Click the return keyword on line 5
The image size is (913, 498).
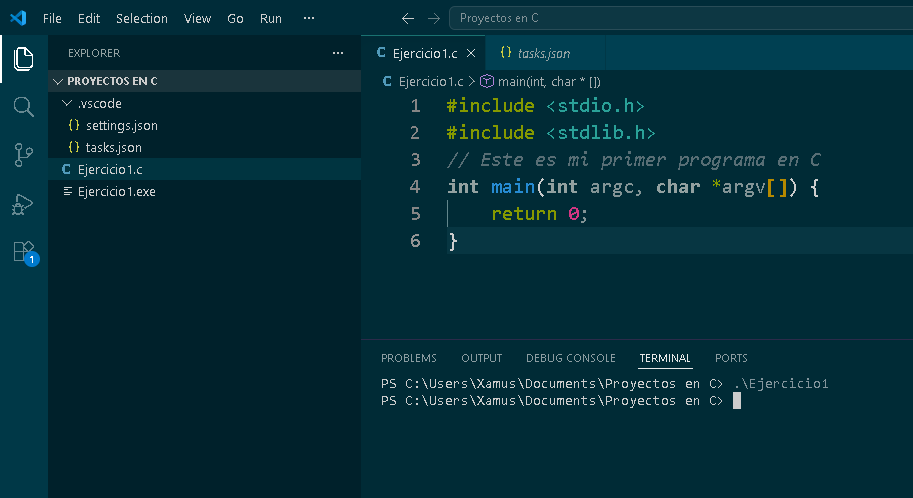pos(524,214)
